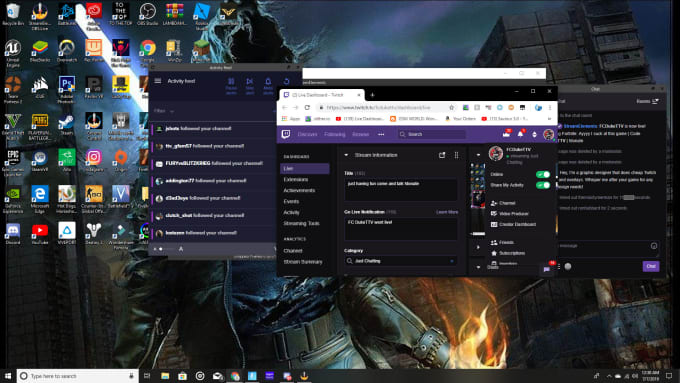The height and width of the screenshot is (383, 680).
Task: Toggle the Online switch
Action: pos(543,174)
